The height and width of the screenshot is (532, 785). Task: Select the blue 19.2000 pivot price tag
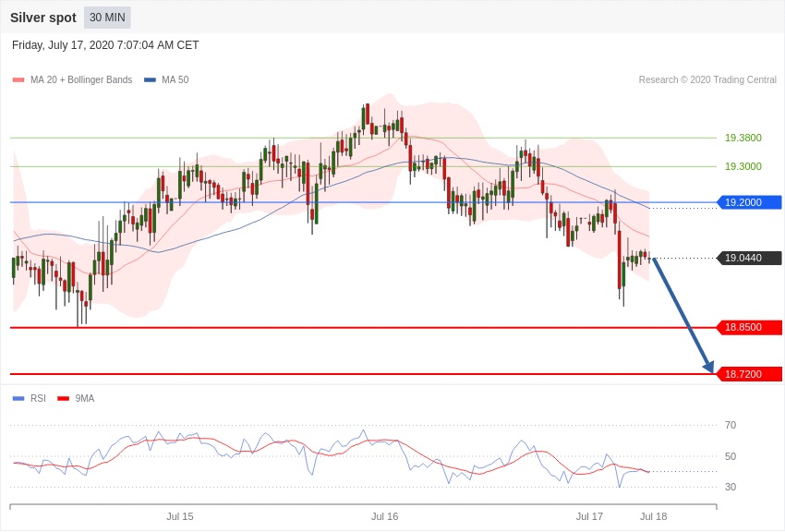point(749,202)
